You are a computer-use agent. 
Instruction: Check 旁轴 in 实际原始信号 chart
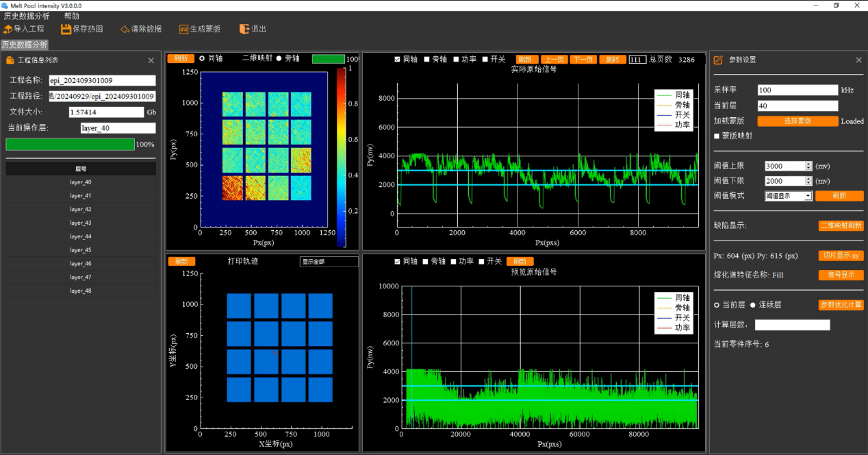pos(426,60)
